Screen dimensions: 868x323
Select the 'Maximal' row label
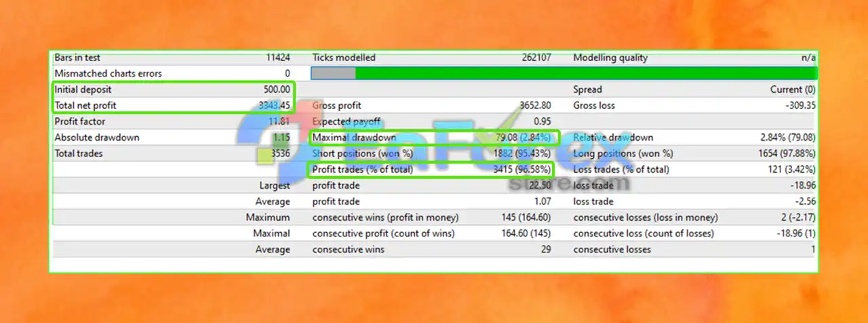[271, 234]
